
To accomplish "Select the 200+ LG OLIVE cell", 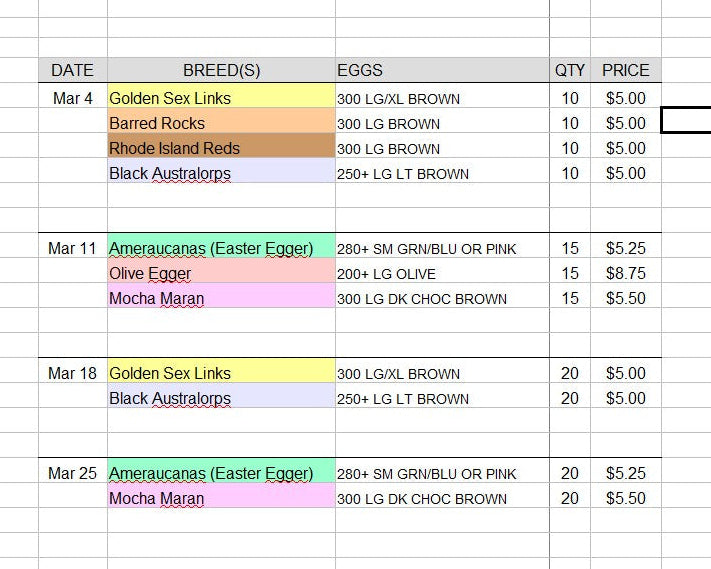I will tap(441, 273).
